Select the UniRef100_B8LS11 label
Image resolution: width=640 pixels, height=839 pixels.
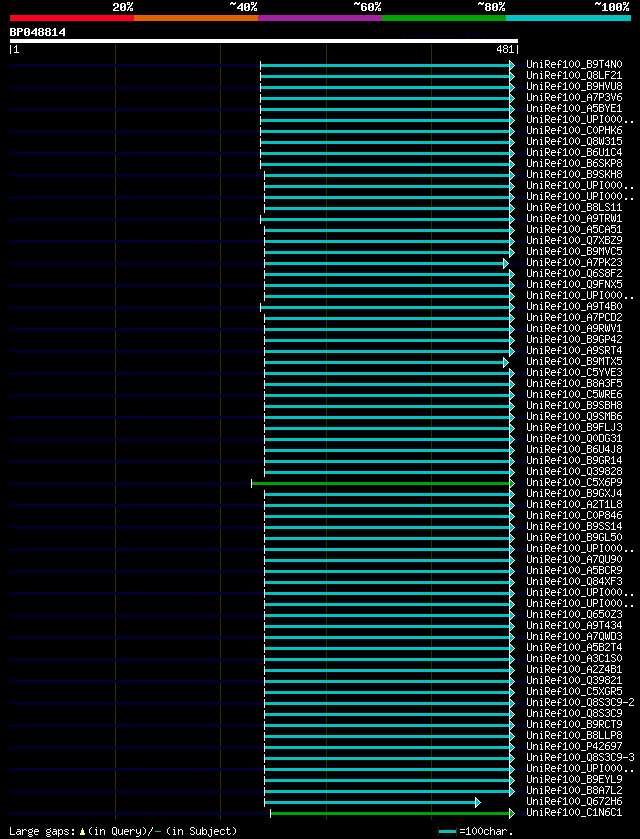(574, 208)
